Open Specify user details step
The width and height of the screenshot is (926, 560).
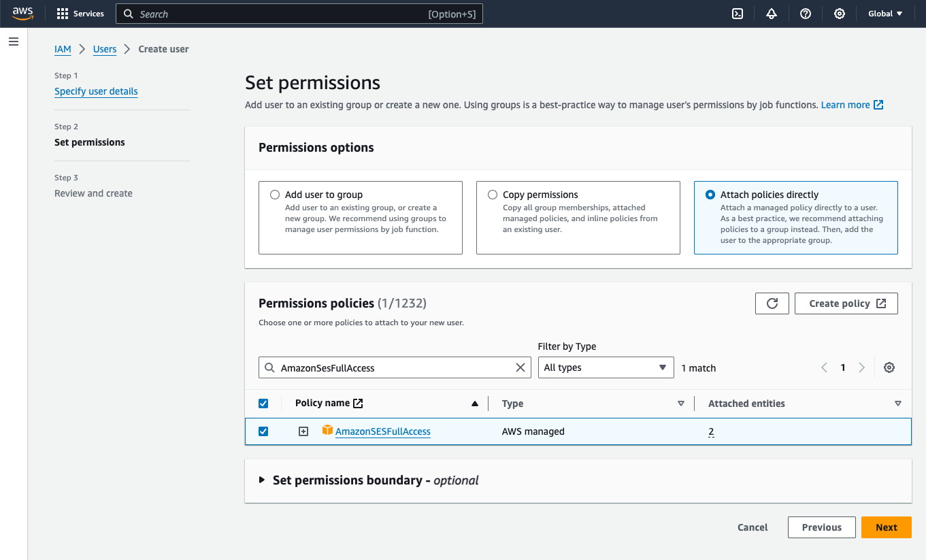click(x=96, y=91)
